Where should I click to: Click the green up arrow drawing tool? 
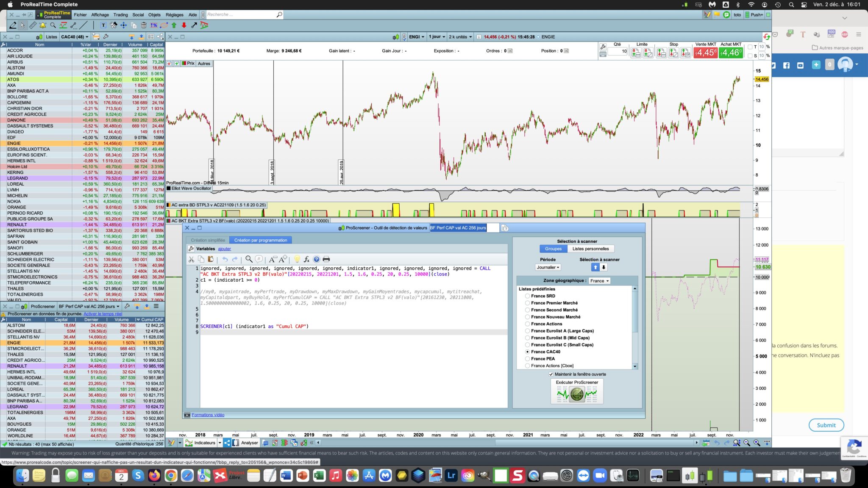coord(174,25)
